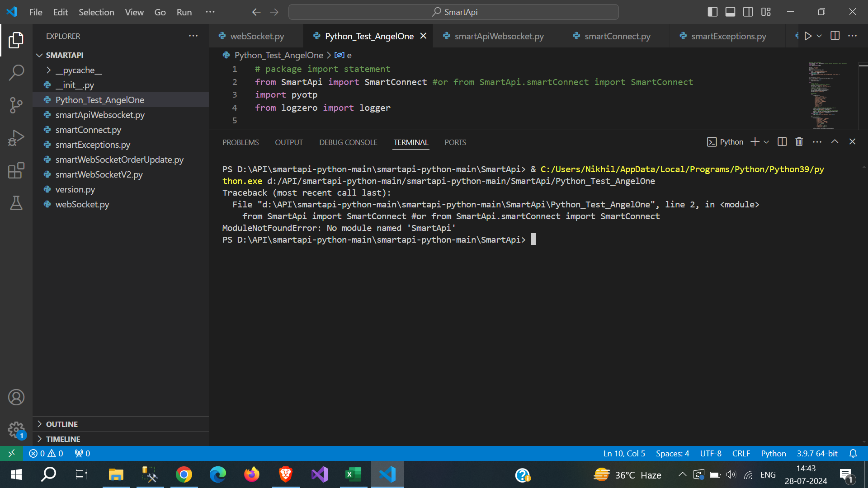Screen dimensions: 868x488
Task: Click the Run Python File play button
Action: (808, 36)
